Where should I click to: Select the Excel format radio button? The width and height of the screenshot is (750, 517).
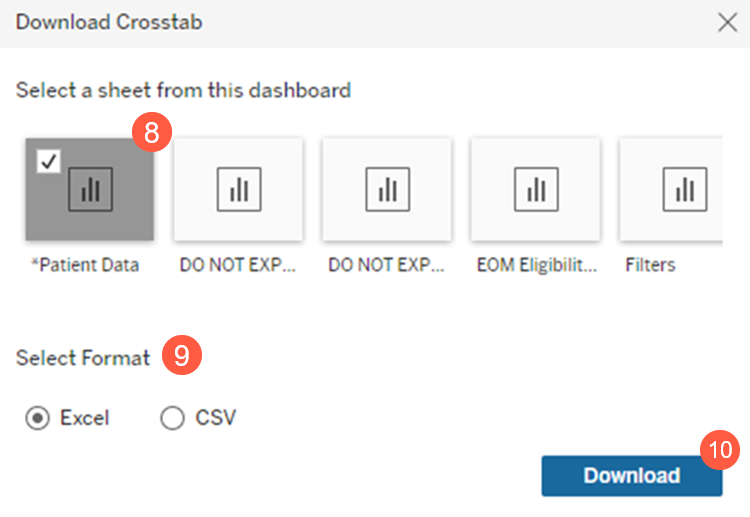tap(37, 418)
